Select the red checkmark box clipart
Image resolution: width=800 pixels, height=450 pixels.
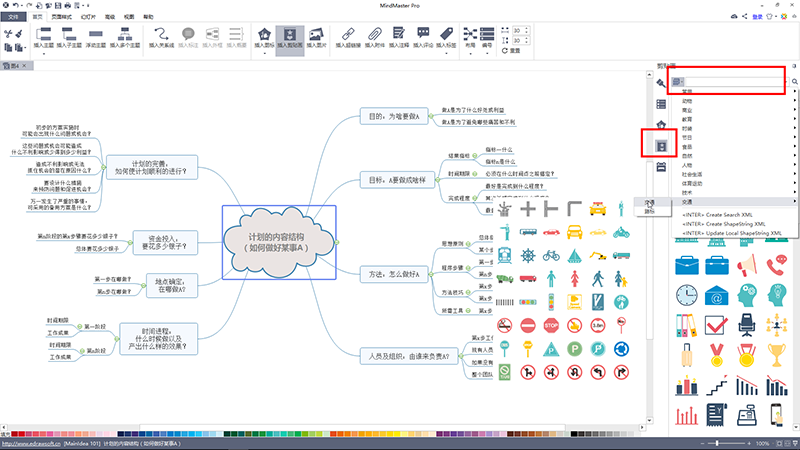click(x=716, y=325)
